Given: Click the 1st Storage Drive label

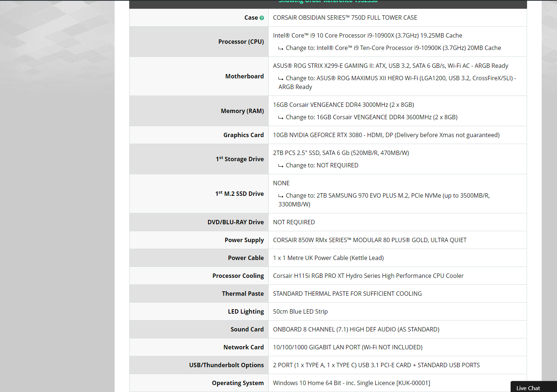Looking at the screenshot, I should point(240,159).
